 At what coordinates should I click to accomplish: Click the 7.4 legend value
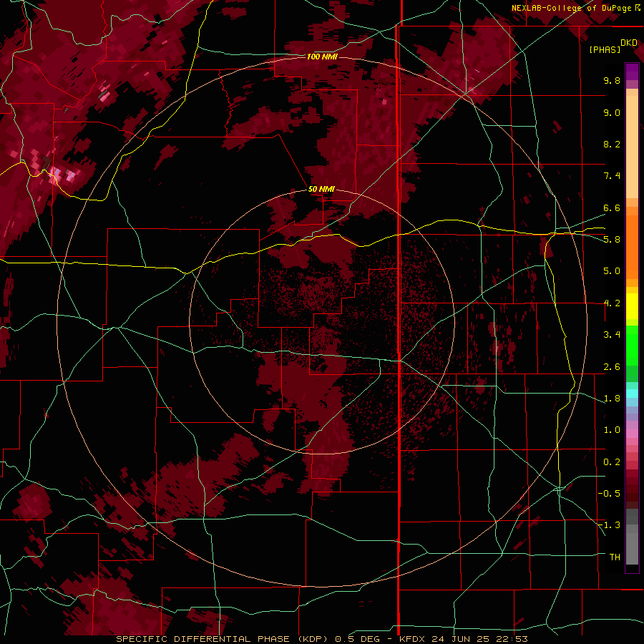[x=612, y=176]
